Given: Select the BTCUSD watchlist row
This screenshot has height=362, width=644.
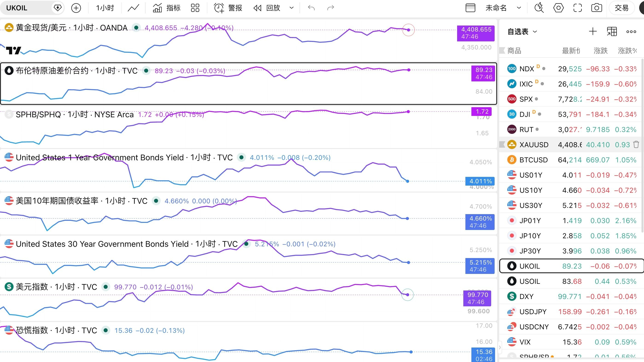Looking at the screenshot, I should pyautogui.click(x=571, y=160).
